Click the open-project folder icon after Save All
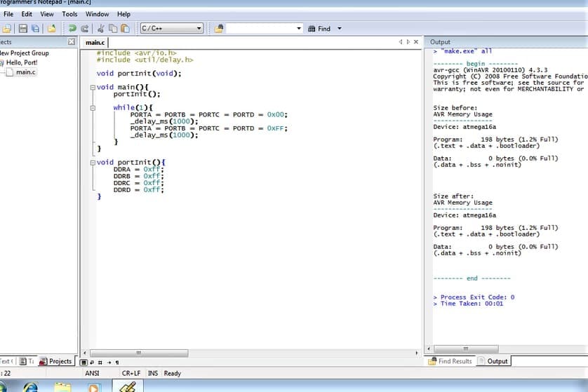The height and width of the screenshot is (392, 588). [x=52, y=29]
